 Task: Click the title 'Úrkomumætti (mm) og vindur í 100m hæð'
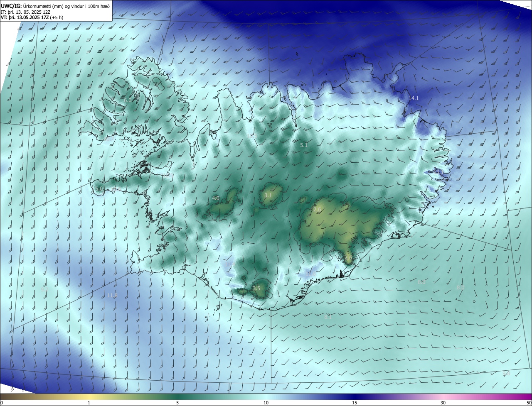66,6
